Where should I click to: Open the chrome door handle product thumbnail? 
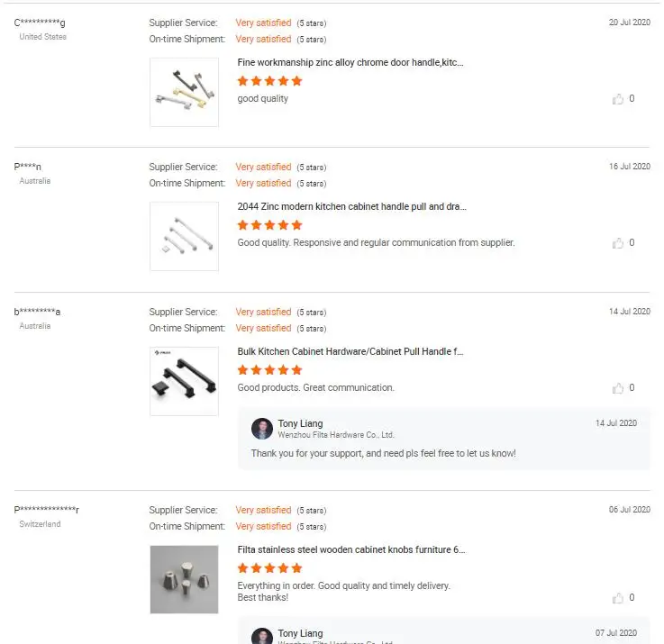[184, 92]
